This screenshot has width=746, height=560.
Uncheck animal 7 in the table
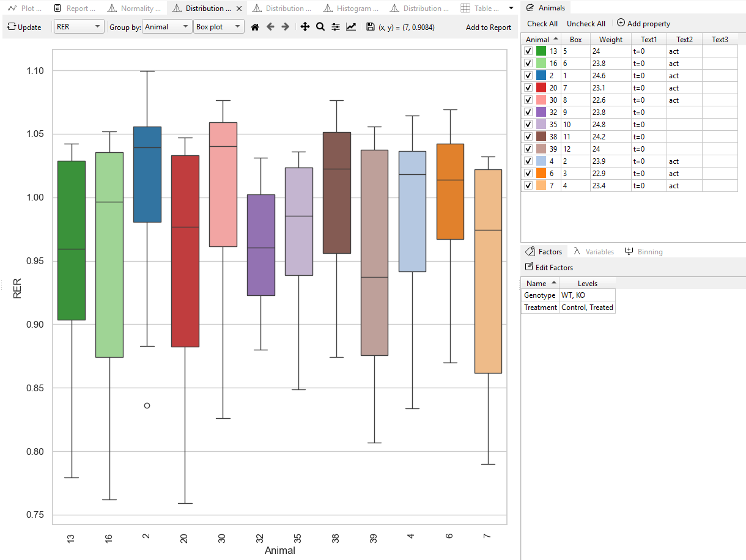click(528, 185)
